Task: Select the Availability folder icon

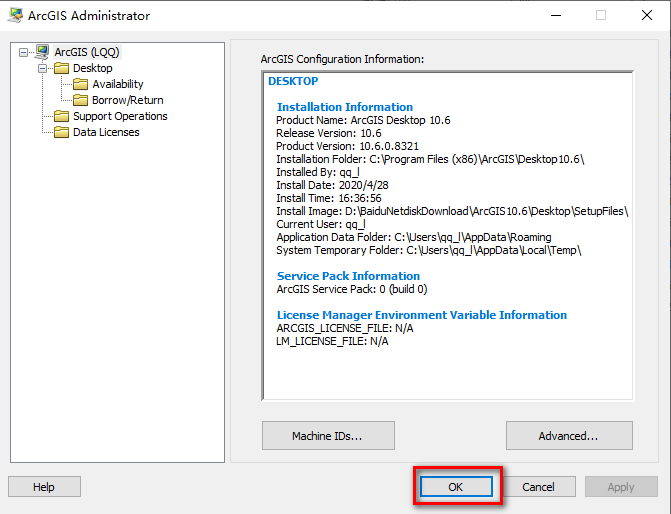Action: [81, 84]
